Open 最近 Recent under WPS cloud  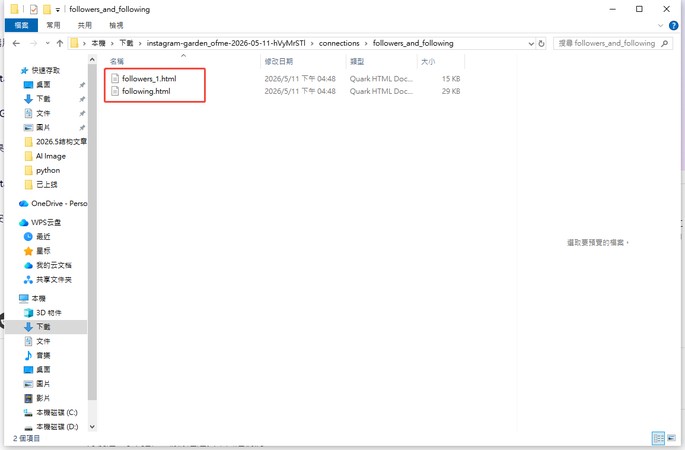tap(43, 237)
